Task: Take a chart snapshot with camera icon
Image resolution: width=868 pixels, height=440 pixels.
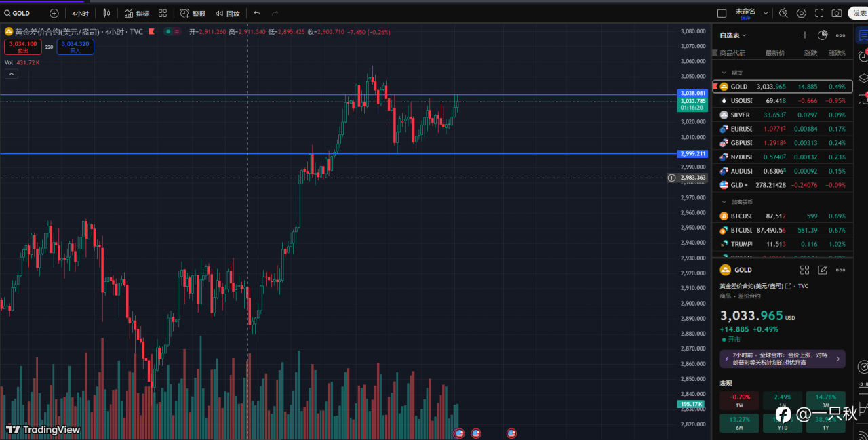Action: click(837, 13)
